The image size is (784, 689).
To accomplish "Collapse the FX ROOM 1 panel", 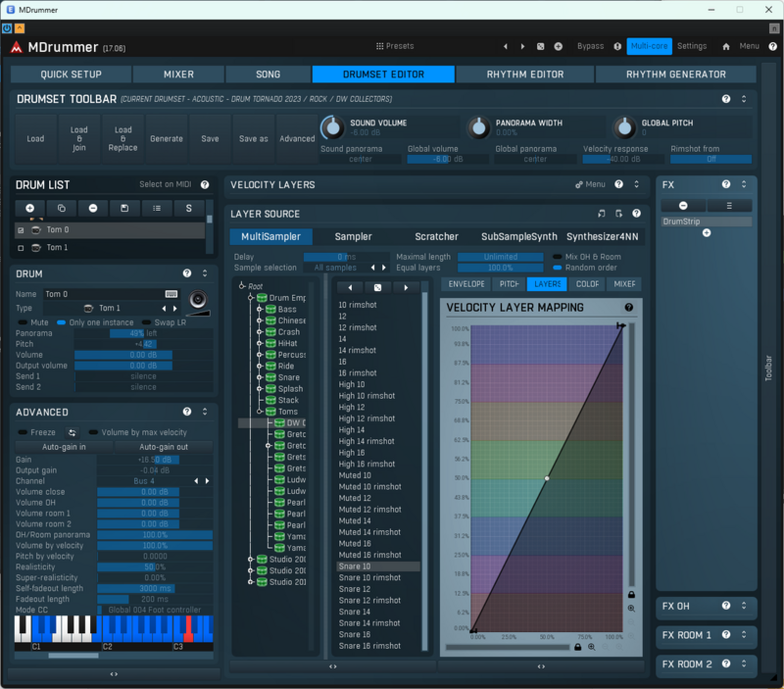I will pos(744,635).
